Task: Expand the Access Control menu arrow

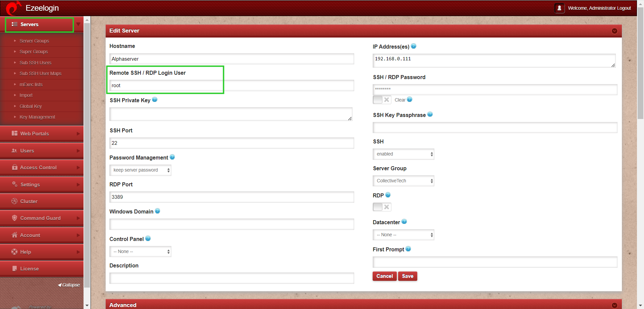Action: (x=78, y=167)
